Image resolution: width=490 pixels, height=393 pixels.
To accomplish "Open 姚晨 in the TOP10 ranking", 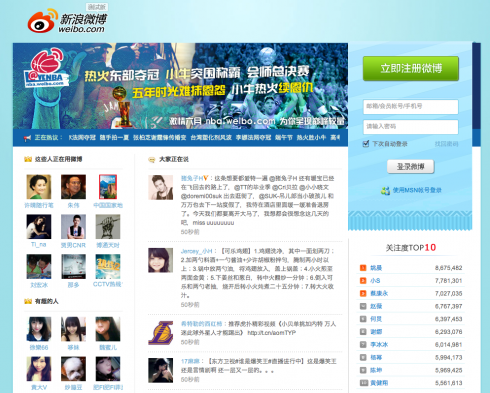I will [x=376, y=268].
